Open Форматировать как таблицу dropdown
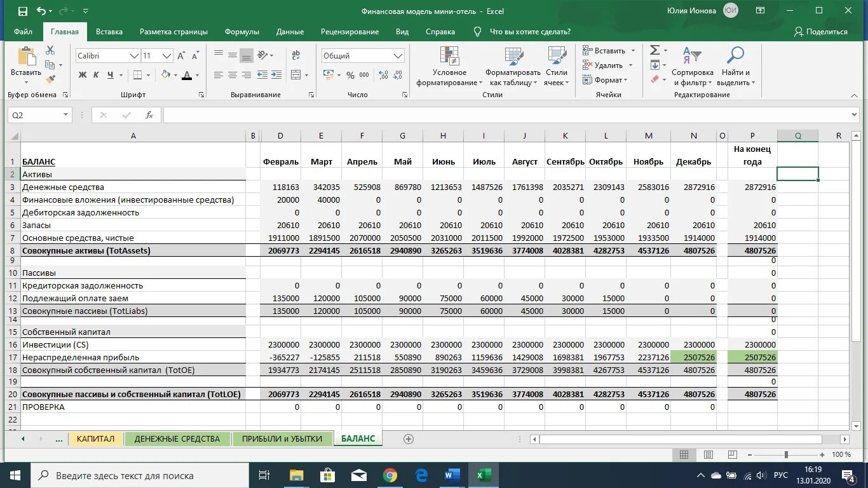Image resolution: width=868 pixels, height=488 pixels. pyautogui.click(x=513, y=66)
